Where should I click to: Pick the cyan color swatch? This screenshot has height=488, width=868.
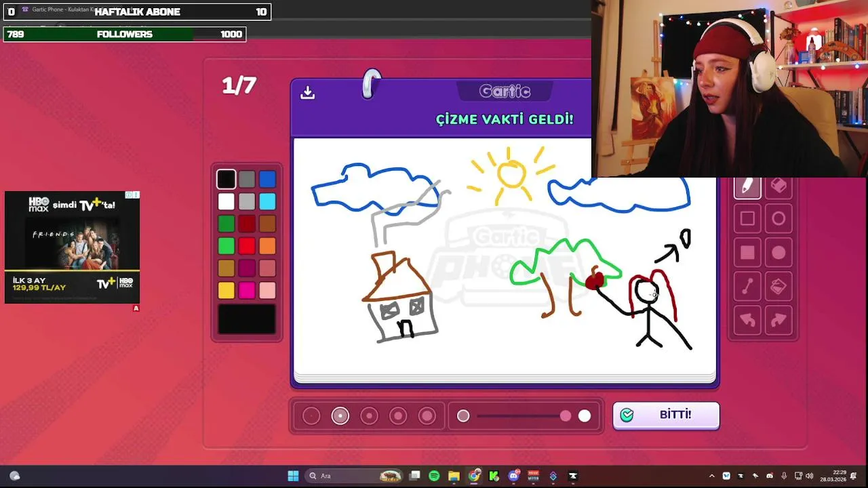pos(267,201)
